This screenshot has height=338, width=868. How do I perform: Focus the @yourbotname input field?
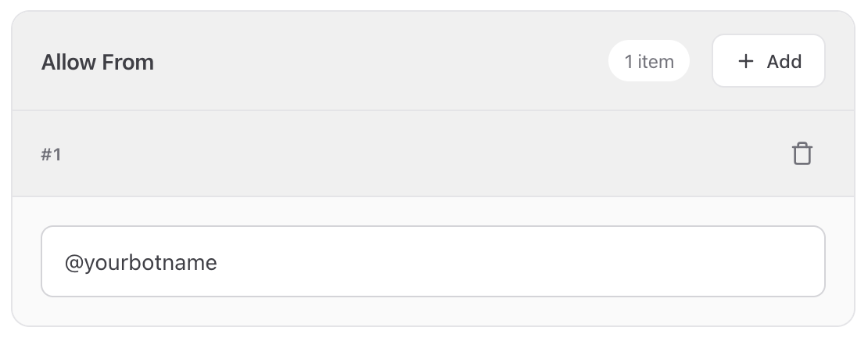pyautogui.click(x=432, y=262)
